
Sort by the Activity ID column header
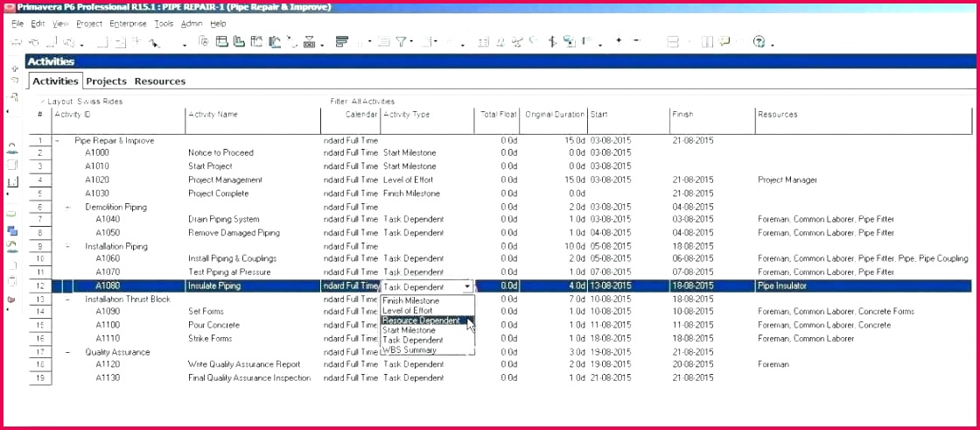[119, 120]
